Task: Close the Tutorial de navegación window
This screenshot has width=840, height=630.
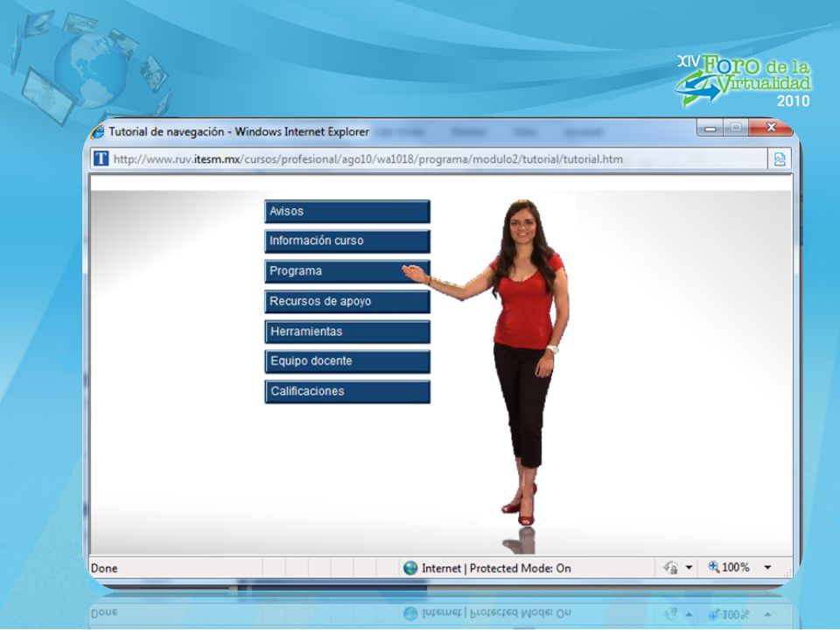Action: tap(771, 128)
